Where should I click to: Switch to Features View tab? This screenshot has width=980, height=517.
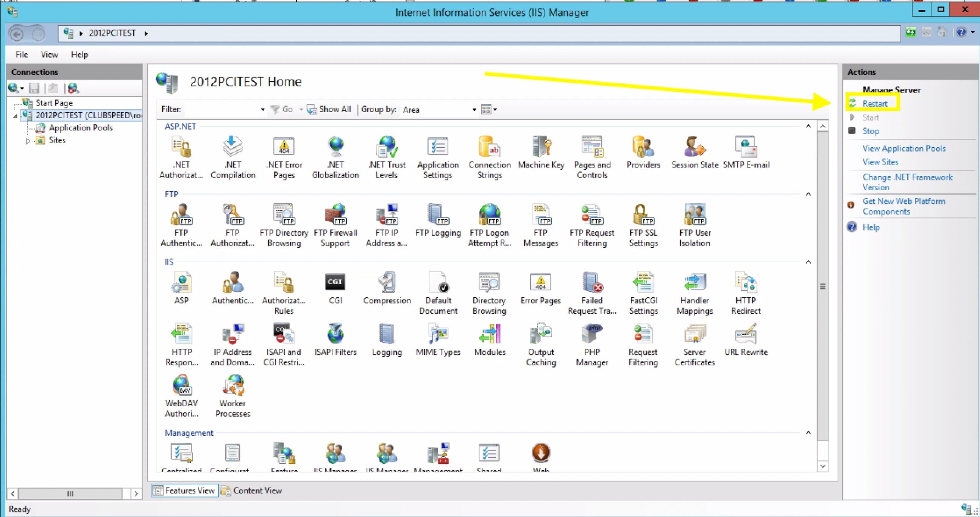pos(184,490)
